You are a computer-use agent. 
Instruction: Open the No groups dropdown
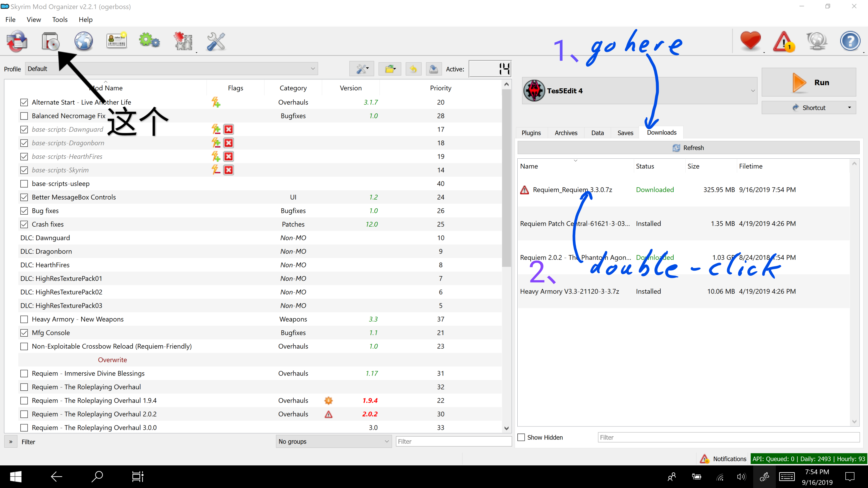(x=334, y=441)
